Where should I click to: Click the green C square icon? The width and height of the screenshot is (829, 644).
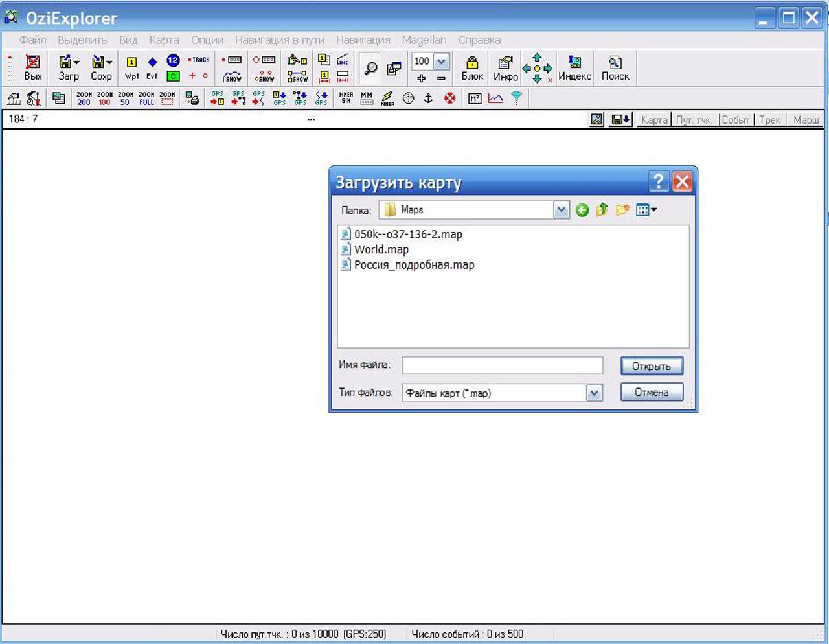173,76
